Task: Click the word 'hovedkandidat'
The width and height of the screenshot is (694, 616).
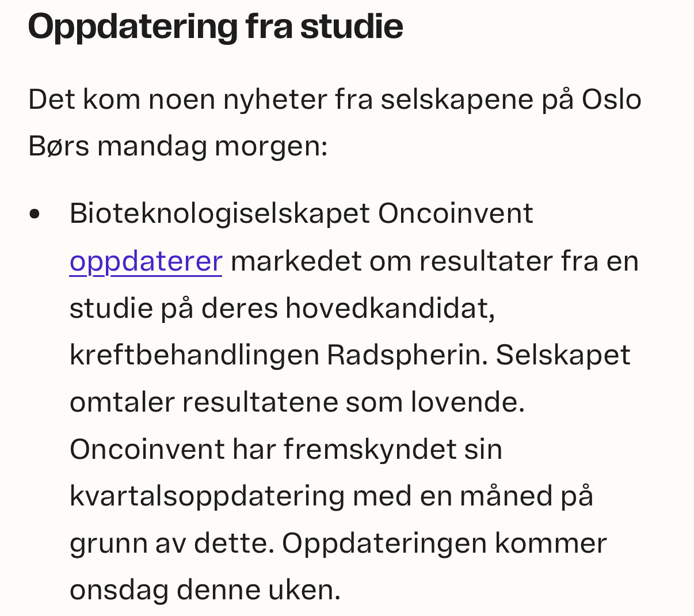Action: (x=390, y=308)
